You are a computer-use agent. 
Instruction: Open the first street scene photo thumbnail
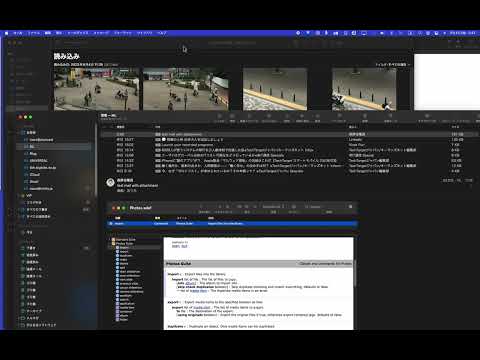pos(96,89)
